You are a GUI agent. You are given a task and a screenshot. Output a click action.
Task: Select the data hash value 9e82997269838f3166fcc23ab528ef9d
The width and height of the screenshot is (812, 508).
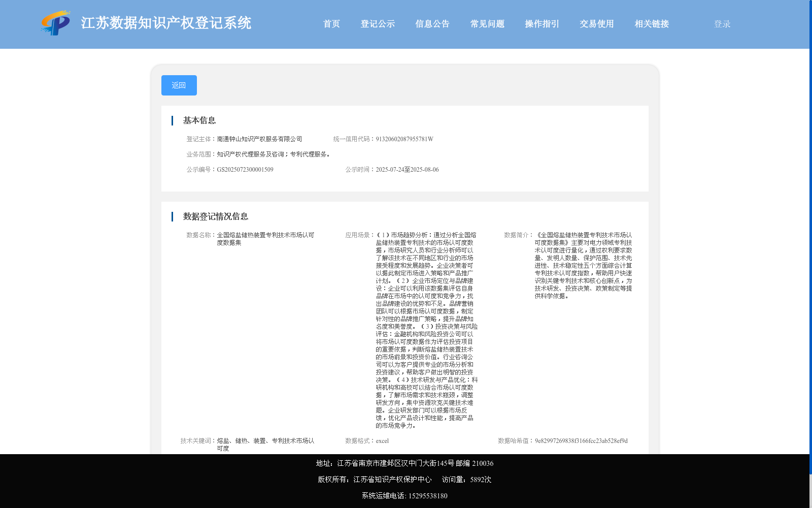tap(581, 441)
